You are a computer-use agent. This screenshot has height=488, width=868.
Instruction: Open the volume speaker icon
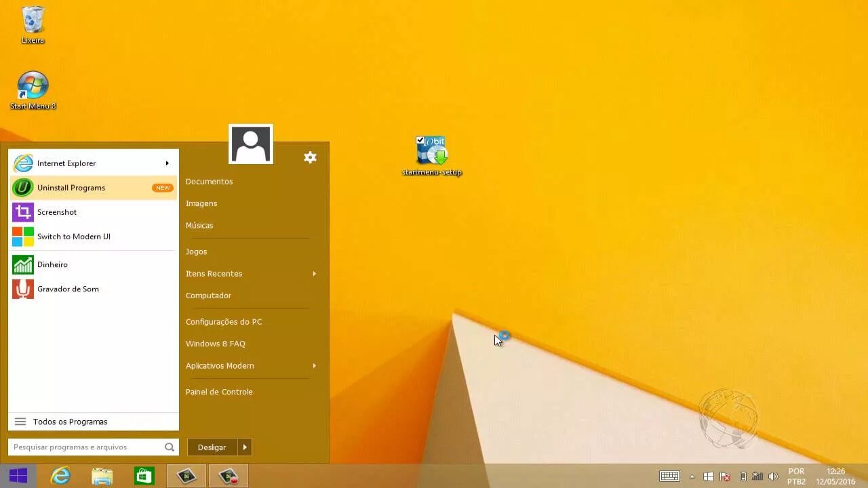(773, 476)
